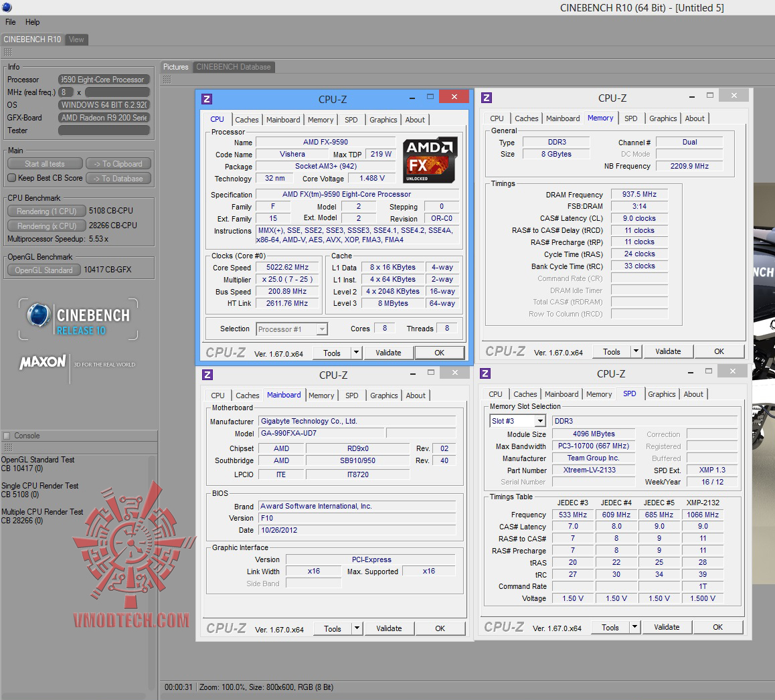Click the AMD FX Unlocked processor logo
This screenshot has height=700, width=775.
tap(430, 161)
